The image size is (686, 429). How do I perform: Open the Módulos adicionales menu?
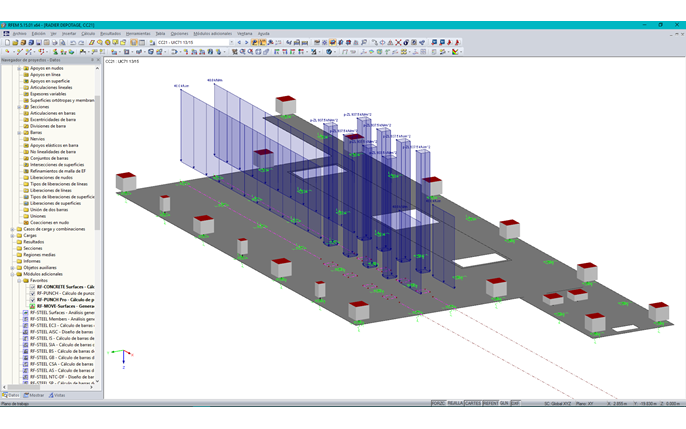click(213, 34)
